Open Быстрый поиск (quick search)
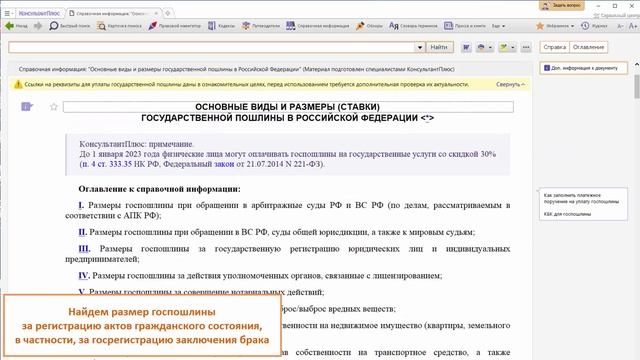This screenshot has height=360, width=640. tap(69, 26)
